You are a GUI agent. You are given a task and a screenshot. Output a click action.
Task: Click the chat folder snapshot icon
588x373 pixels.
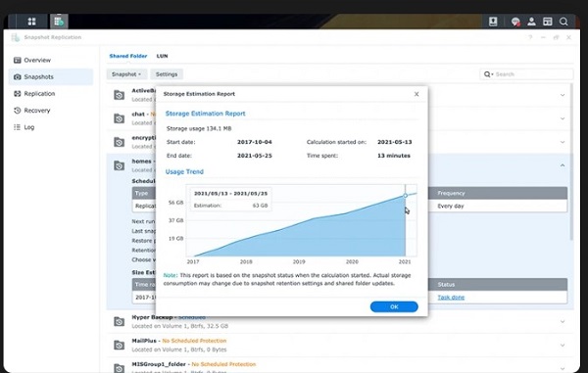pos(119,118)
